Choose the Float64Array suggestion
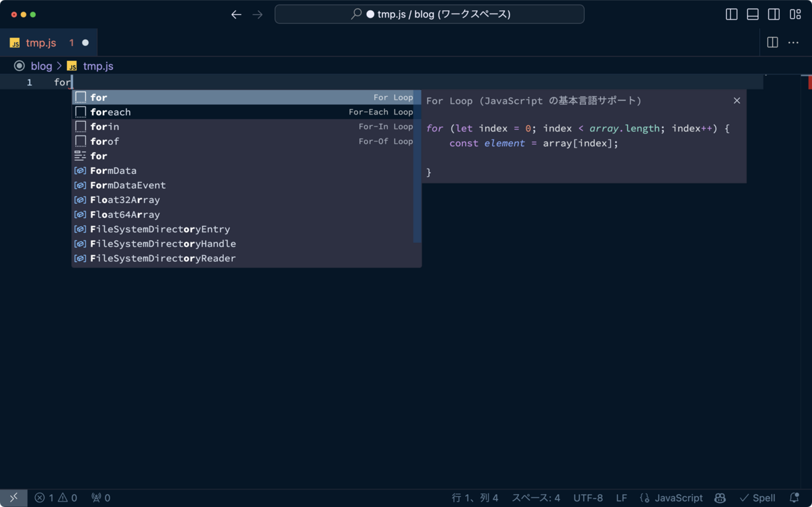 [x=243, y=215]
